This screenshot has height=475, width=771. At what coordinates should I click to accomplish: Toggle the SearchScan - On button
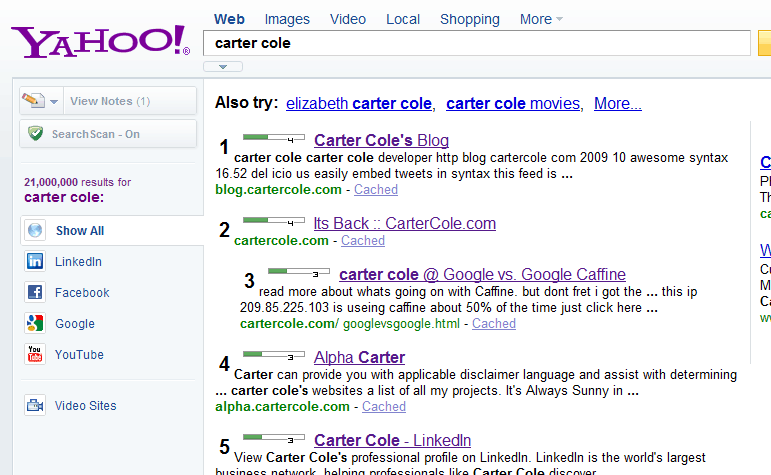108,134
